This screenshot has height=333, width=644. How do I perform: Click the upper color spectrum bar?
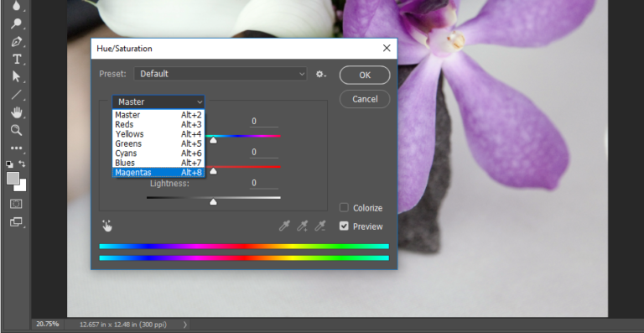click(x=244, y=247)
